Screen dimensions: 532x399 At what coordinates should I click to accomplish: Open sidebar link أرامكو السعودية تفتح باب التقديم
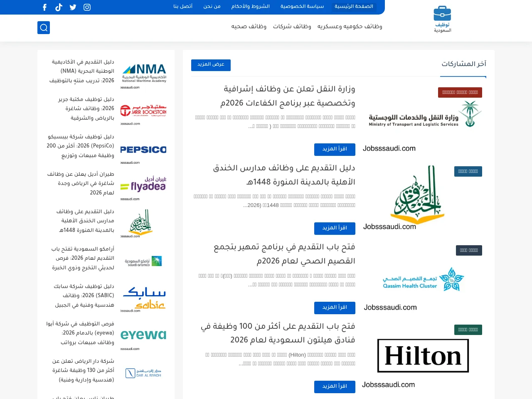click(83, 258)
